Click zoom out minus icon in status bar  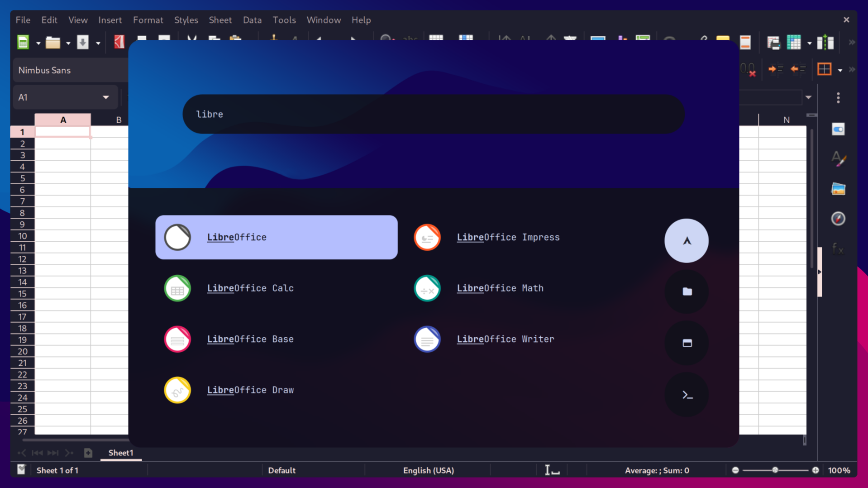click(735, 470)
